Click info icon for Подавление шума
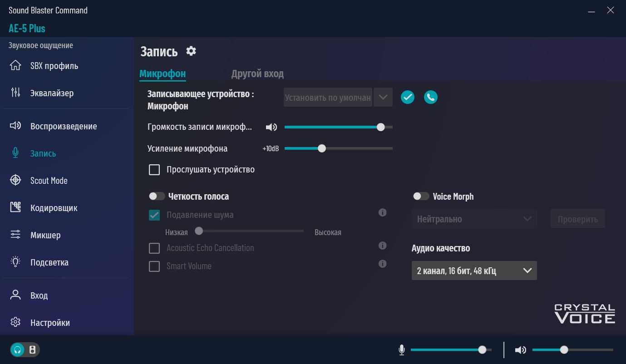Image resolution: width=626 pixels, height=364 pixels. pyautogui.click(x=383, y=212)
